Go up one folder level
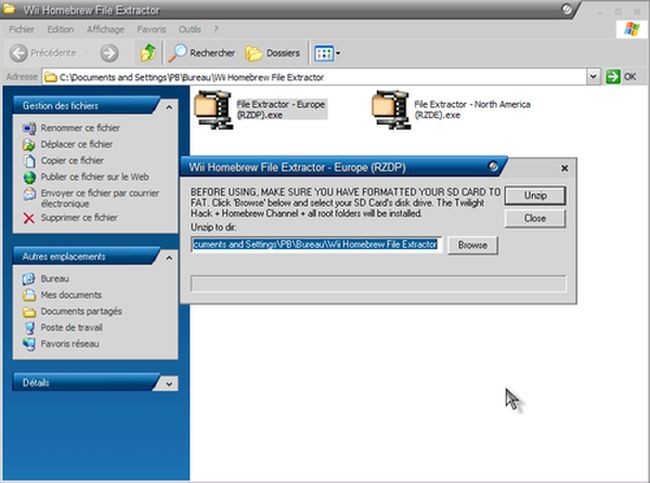 pyautogui.click(x=148, y=53)
